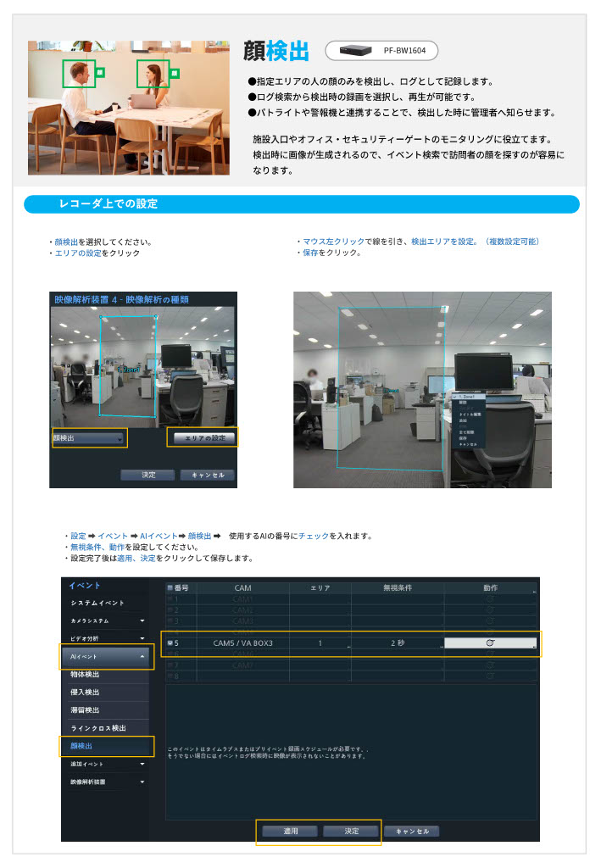
Task: Click the face detection box on the woman
Action: (x=153, y=74)
